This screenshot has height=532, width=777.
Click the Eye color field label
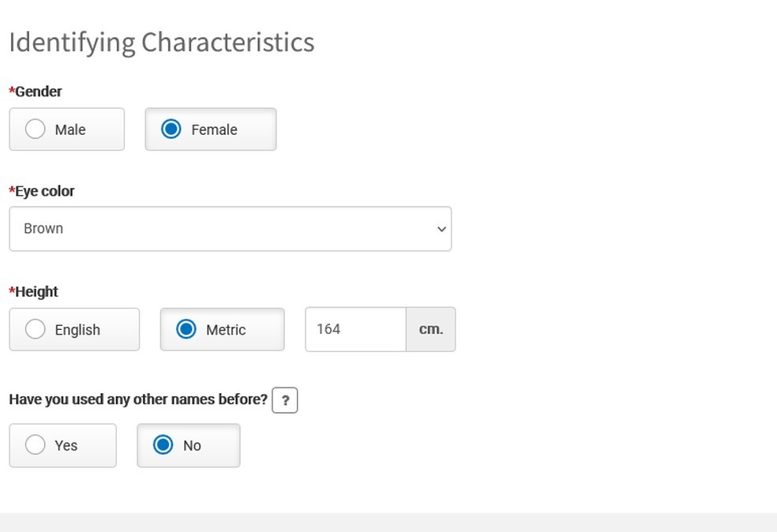click(45, 191)
